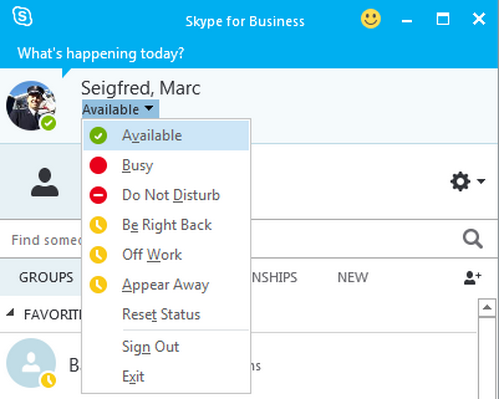This screenshot has height=399, width=499.
Task: Switch to the Relationships tab
Action: [273, 277]
